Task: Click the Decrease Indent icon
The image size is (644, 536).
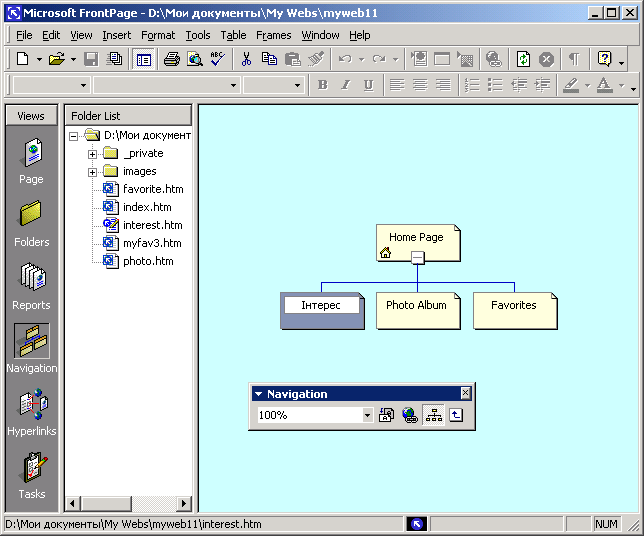Action: pyautogui.click(x=519, y=85)
